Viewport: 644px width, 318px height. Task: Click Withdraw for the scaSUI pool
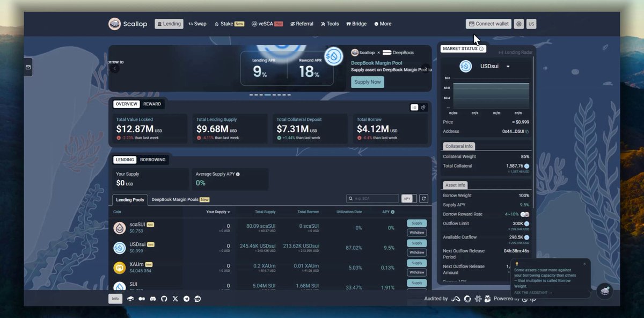(417, 233)
